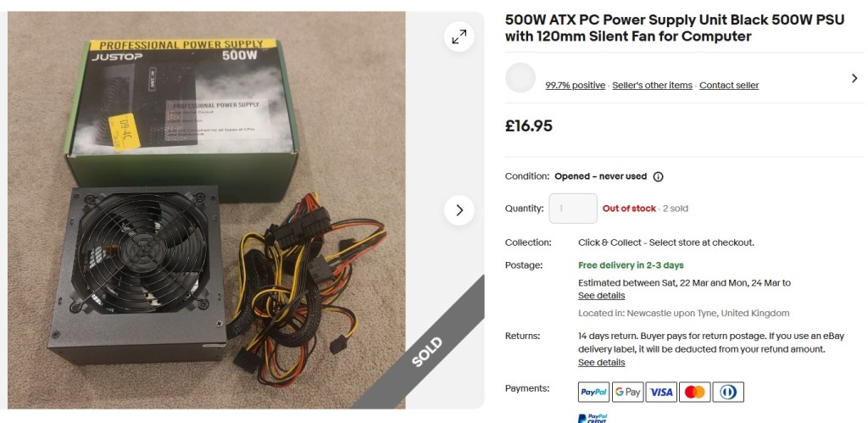The image size is (868, 423).
Task: Click the PayPal Credit logo
Action: (593, 418)
